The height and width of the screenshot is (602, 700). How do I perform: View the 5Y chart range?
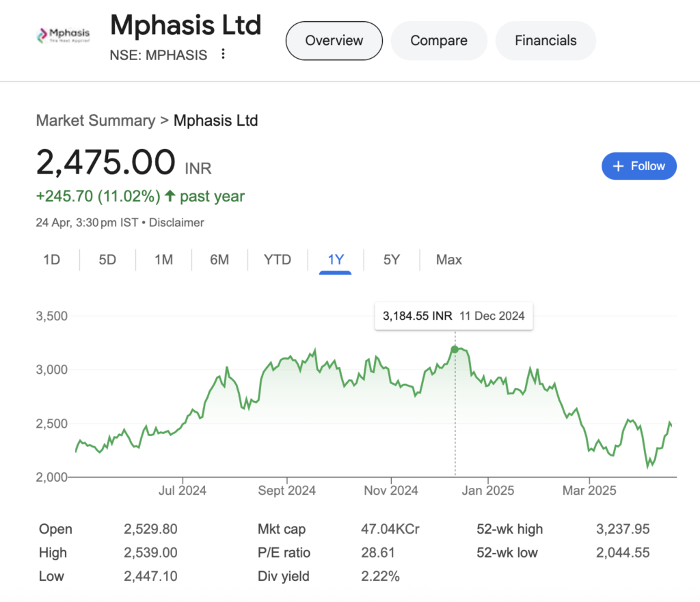point(392,260)
